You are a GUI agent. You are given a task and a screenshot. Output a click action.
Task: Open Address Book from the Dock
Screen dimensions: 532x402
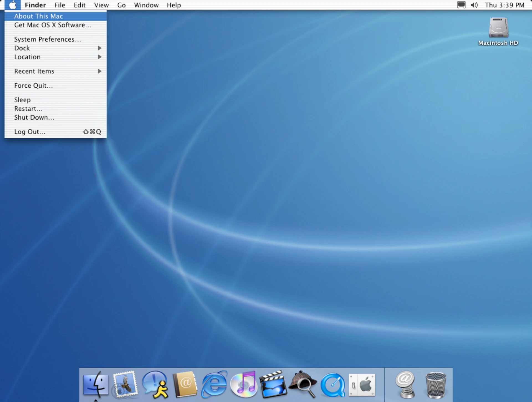click(185, 385)
